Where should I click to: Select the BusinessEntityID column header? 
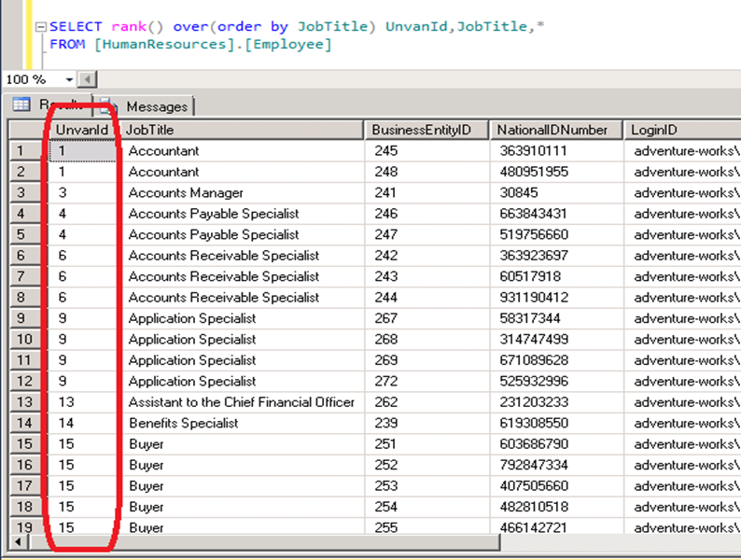point(426,130)
